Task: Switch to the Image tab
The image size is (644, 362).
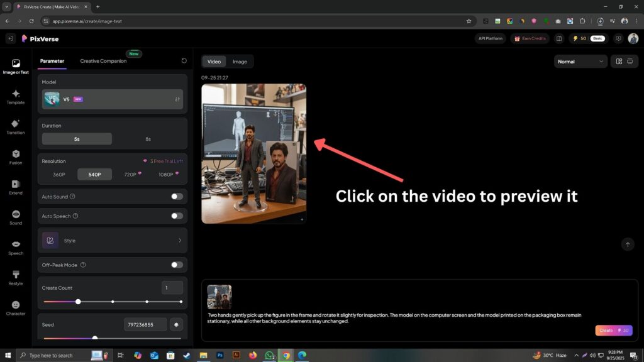Action: (x=240, y=62)
